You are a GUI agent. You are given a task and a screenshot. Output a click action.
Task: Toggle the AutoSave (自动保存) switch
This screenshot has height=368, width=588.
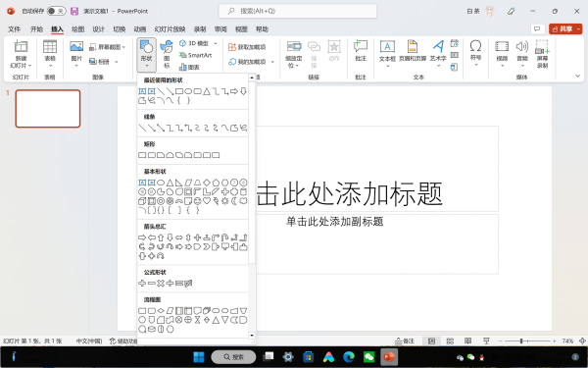click(56, 11)
